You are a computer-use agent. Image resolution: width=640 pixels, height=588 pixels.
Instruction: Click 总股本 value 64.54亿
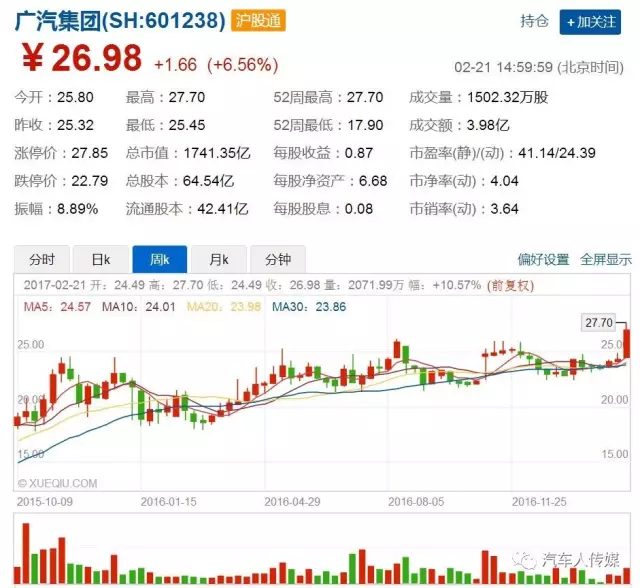coord(208,181)
